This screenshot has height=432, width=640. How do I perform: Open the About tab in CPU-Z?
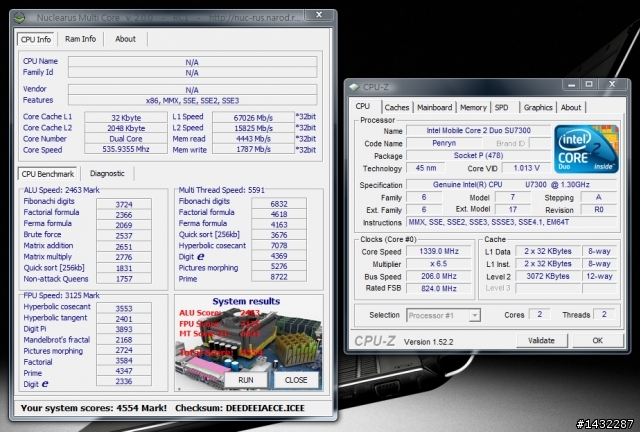(x=571, y=107)
